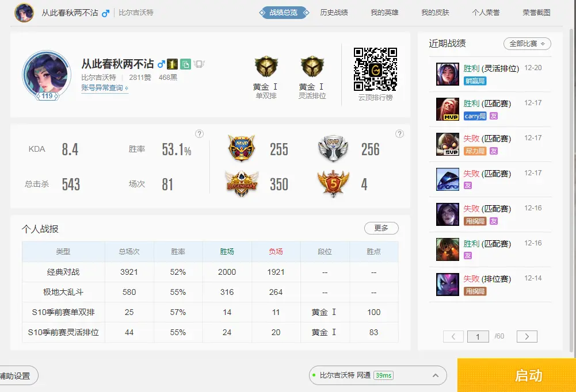
Task: Open the 胜利 (匹配赛) 12-17 match
Action: [490, 109]
